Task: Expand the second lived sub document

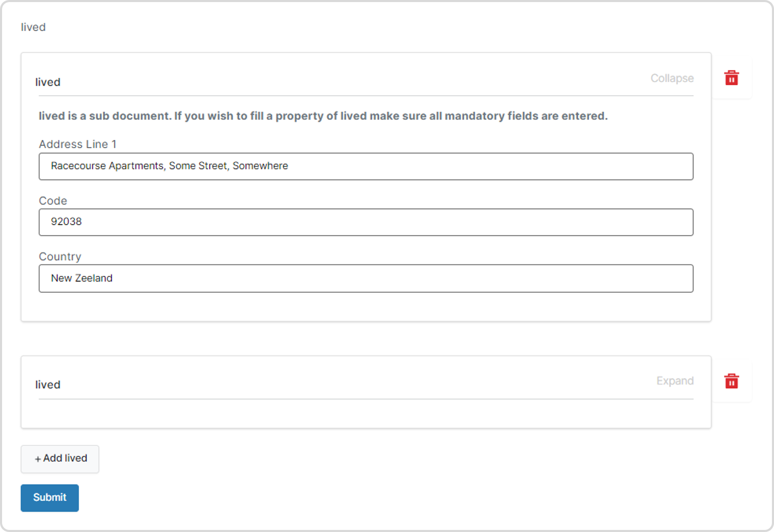Action: pos(675,381)
